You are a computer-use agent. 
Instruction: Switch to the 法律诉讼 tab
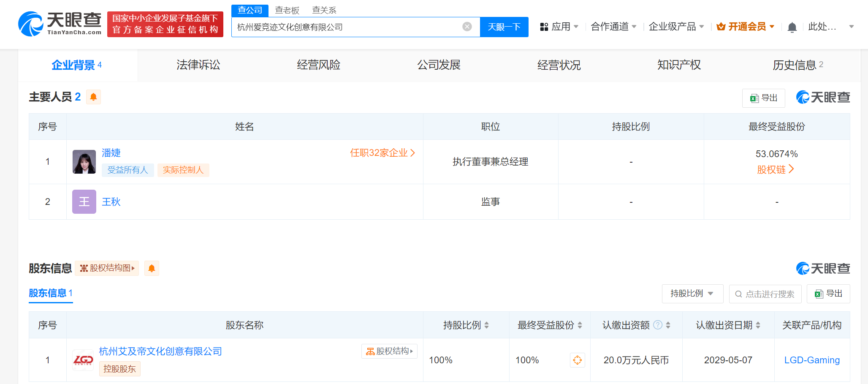coord(197,65)
